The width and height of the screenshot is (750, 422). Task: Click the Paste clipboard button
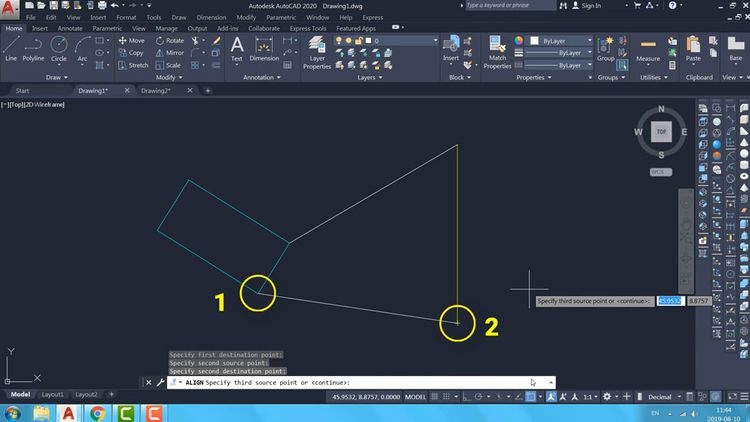click(x=693, y=49)
